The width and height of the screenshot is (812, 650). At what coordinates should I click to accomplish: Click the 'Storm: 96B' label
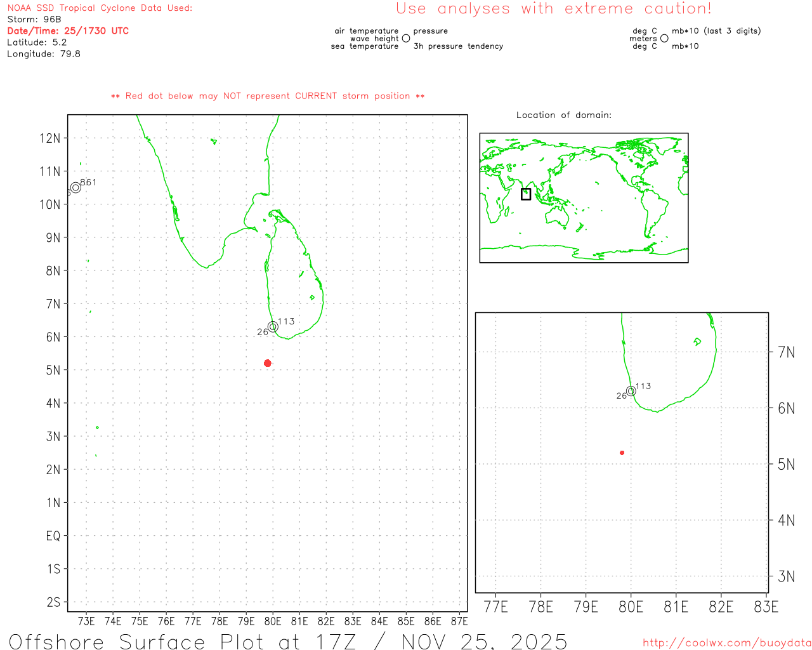click(34, 20)
